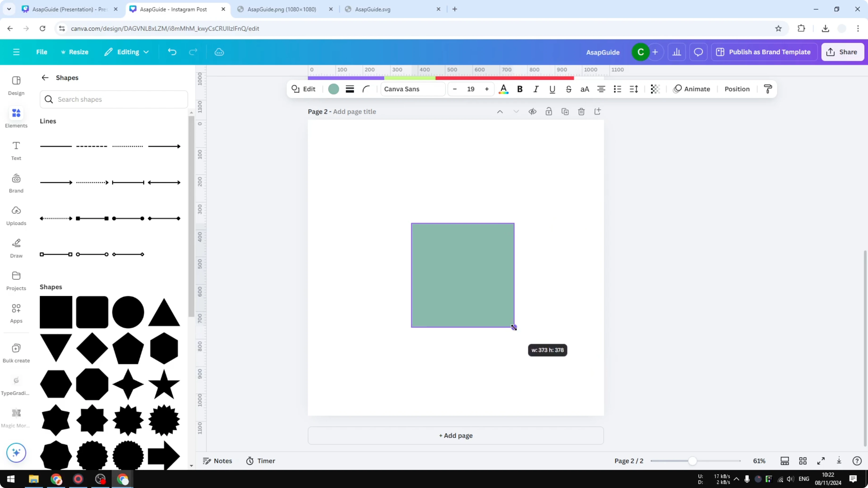This screenshot has width=868, height=488.
Task: Hide Page 2 using the eye toggle
Action: 532,112
